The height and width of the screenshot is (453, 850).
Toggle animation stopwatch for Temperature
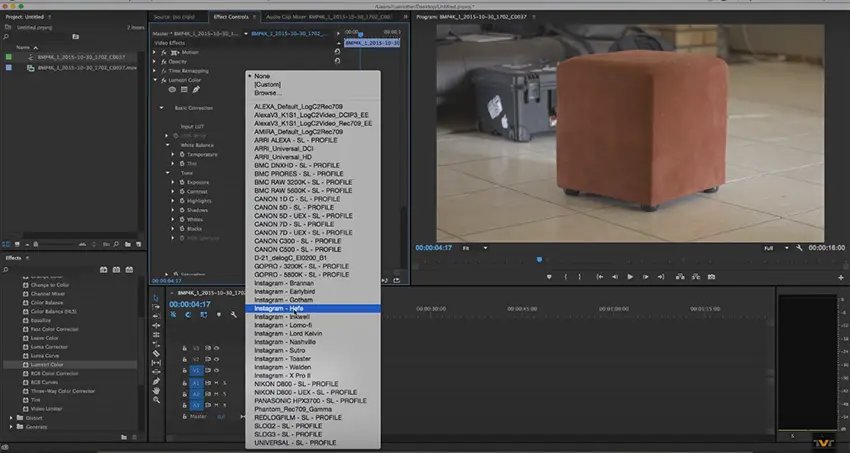click(x=182, y=154)
